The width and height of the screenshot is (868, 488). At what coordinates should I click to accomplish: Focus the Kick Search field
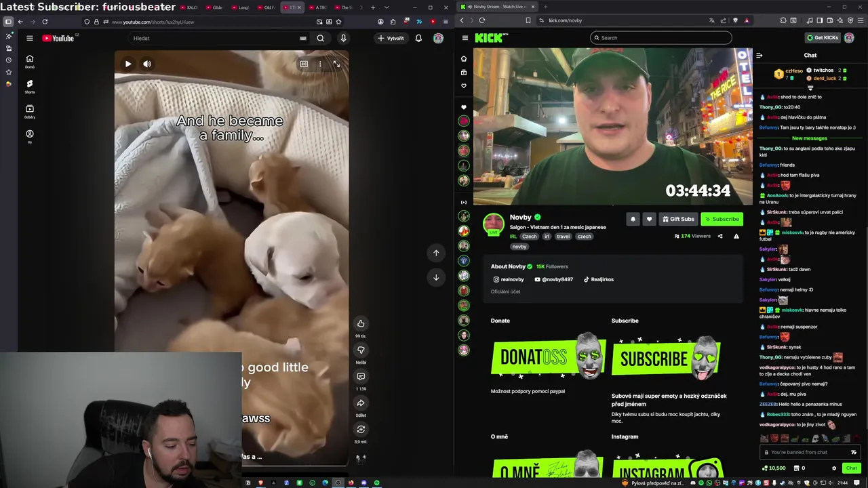point(661,38)
